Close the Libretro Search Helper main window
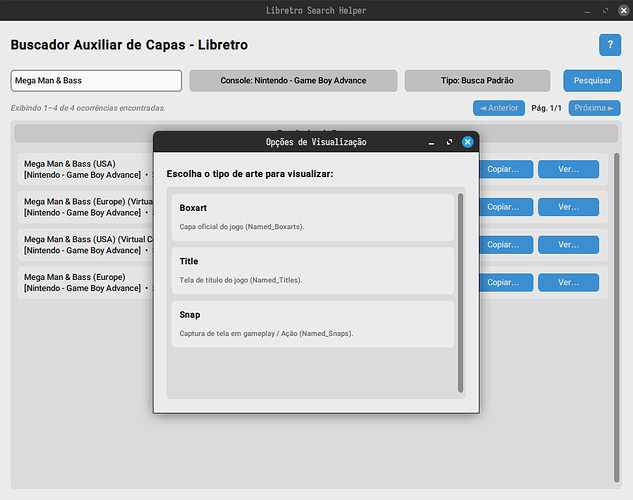 pyautogui.click(x=623, y=10)
